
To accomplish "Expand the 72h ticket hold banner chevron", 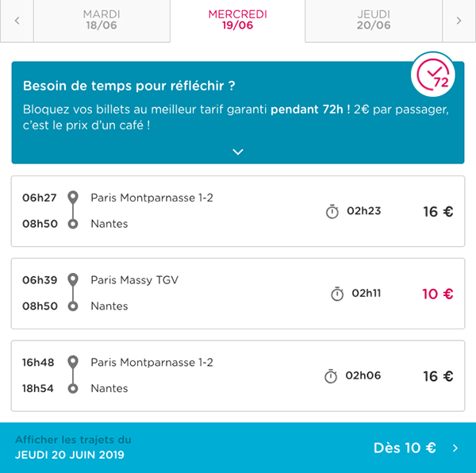I will pyautogui.click(x=238, y=152).
